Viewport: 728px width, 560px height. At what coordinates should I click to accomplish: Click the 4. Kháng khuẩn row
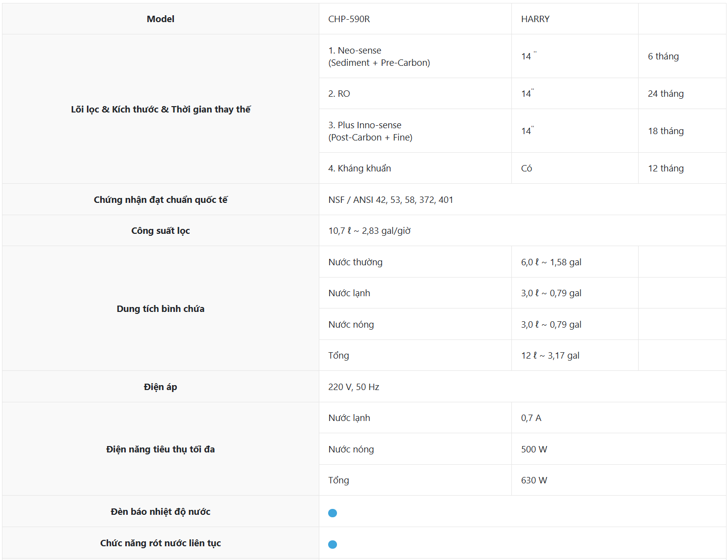(360, 168)
